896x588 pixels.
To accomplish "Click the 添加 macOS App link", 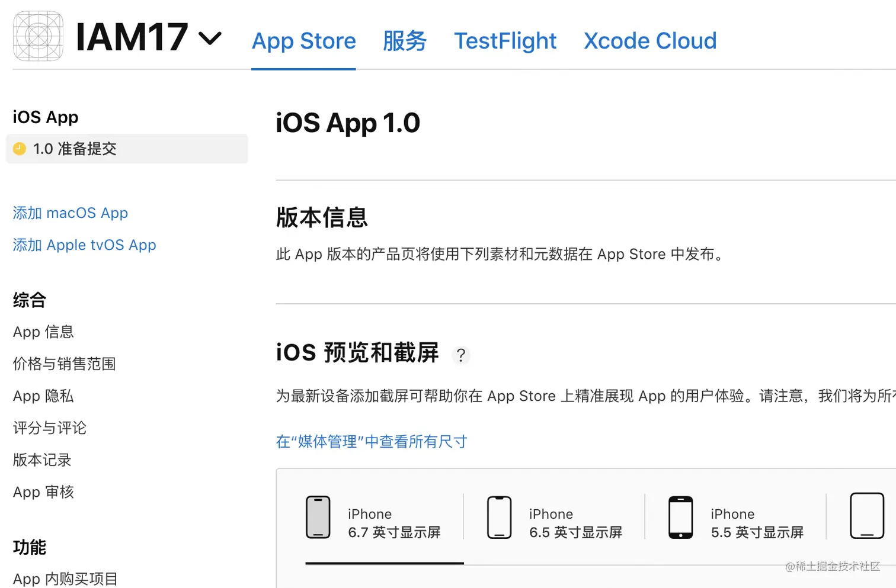I will pos(71,213).
